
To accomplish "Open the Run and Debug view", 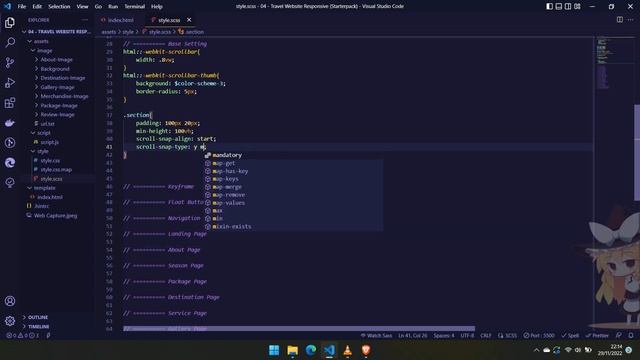I will click(10, 82).
